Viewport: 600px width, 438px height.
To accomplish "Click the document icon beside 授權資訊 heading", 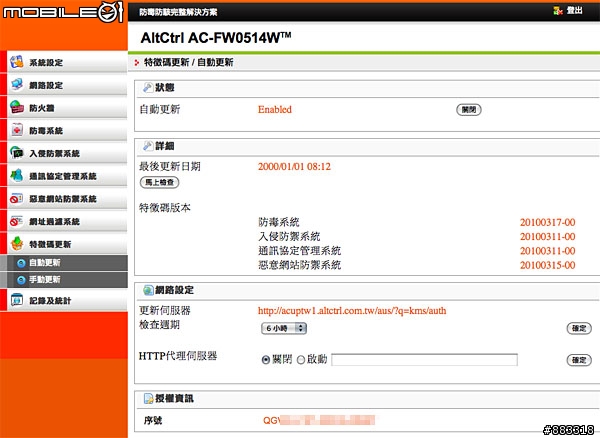I will pos(148,399).
